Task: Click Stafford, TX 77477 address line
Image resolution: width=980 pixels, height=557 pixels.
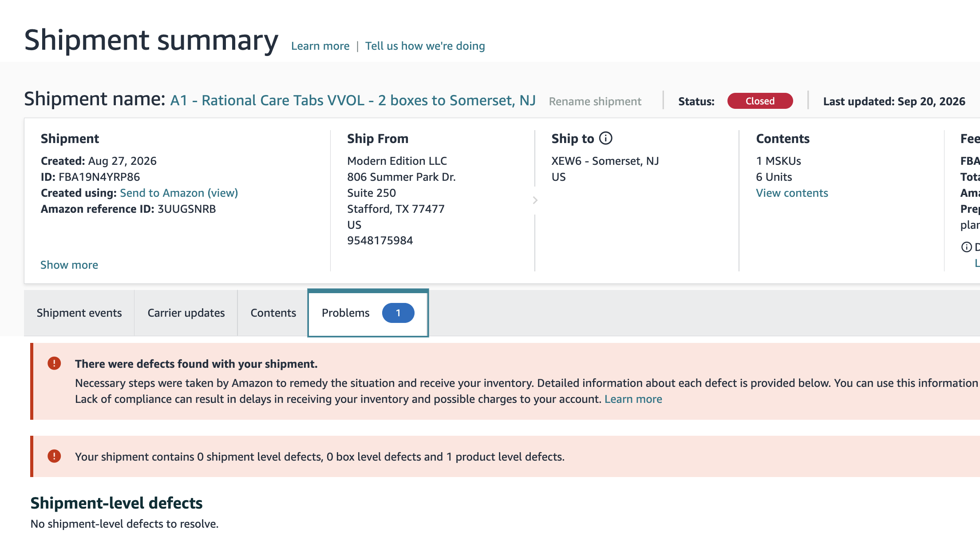Action: coord(395,209)
